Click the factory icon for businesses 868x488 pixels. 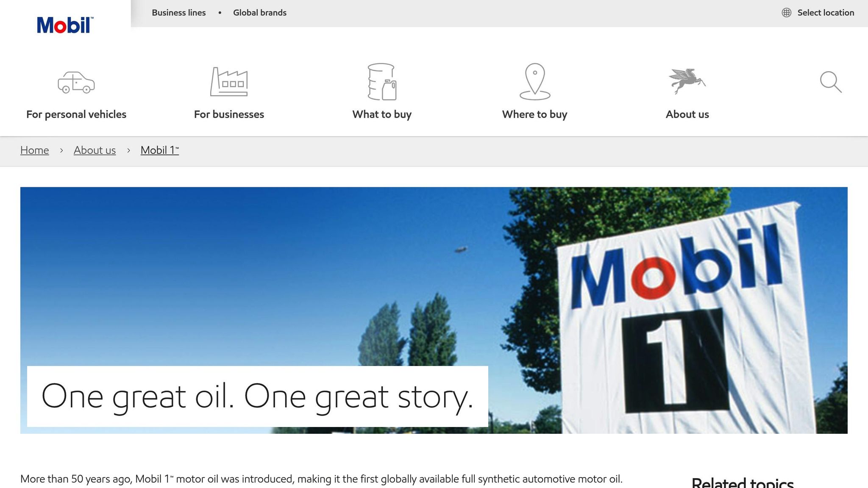[228, 82]
